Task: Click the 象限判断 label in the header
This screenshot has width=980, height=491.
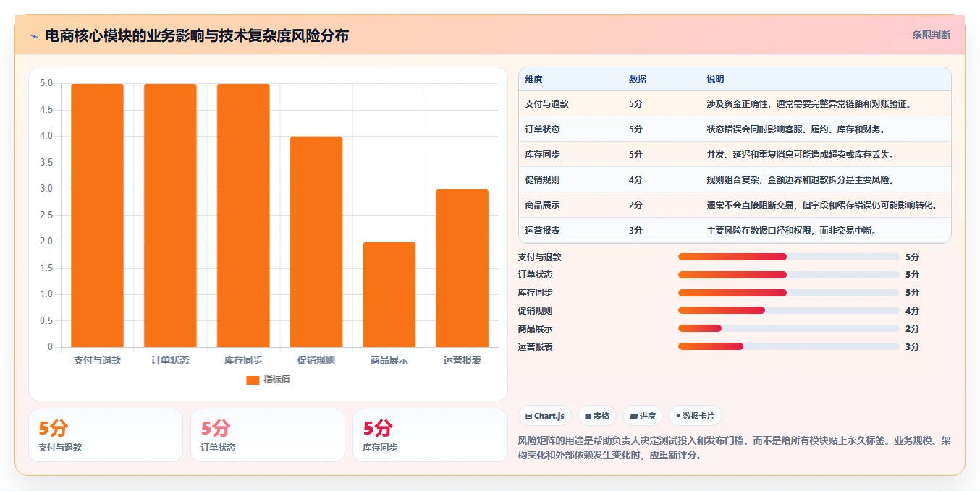Action: tap(932, 35)
